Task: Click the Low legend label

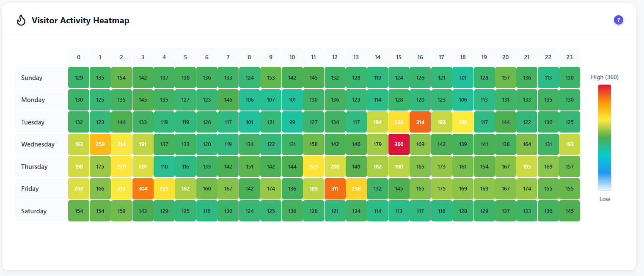Action: point(604,199)
